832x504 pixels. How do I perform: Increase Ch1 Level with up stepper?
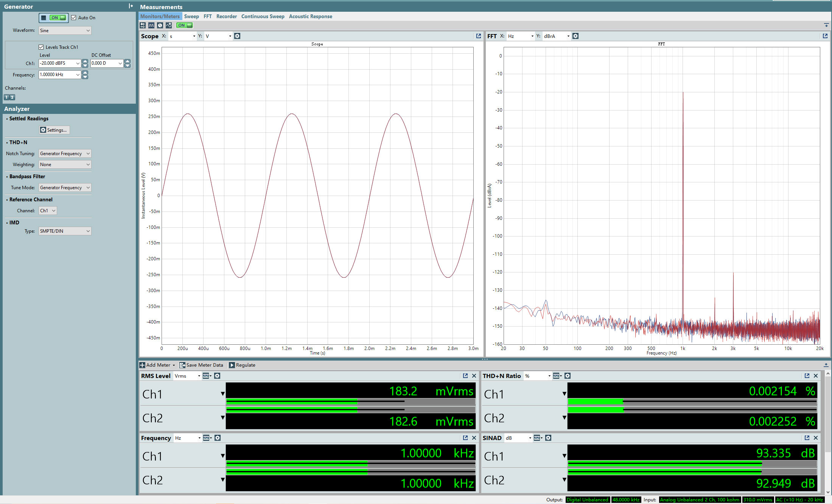85,61
